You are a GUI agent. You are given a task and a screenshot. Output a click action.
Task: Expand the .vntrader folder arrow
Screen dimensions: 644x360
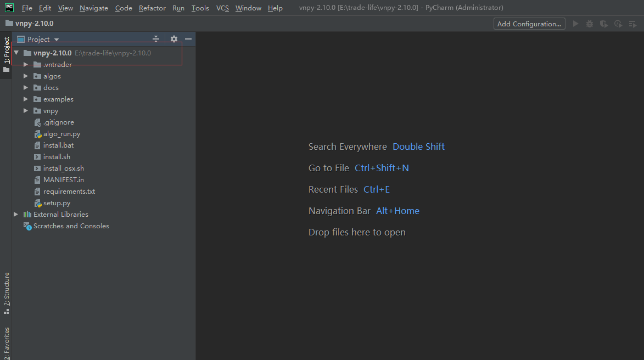click(25, 64)
